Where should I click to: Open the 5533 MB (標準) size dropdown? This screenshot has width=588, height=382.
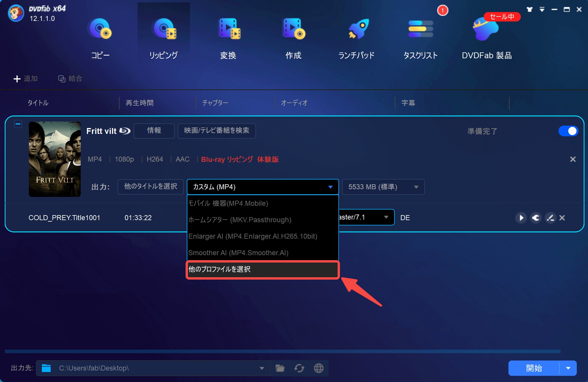(383, 187)
